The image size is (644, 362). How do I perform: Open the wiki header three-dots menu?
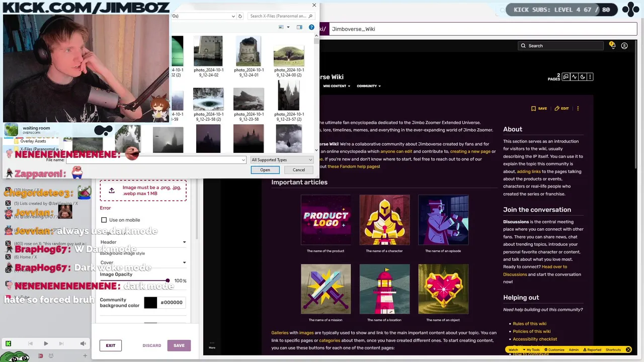coord(590,77)
